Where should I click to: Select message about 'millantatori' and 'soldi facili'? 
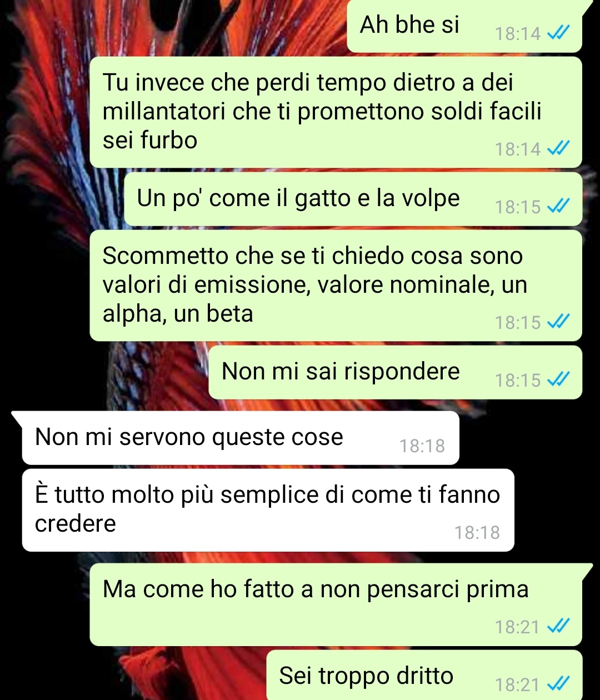336,112
